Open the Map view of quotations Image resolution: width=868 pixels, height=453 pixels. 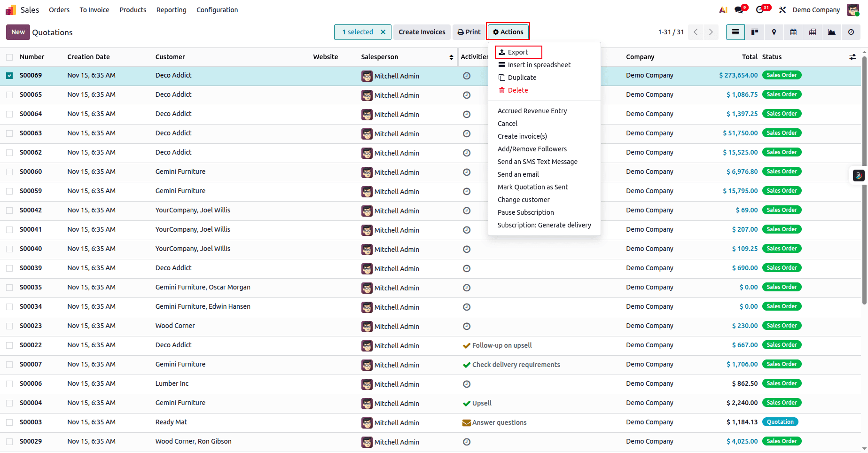click(x=774, y=32)
